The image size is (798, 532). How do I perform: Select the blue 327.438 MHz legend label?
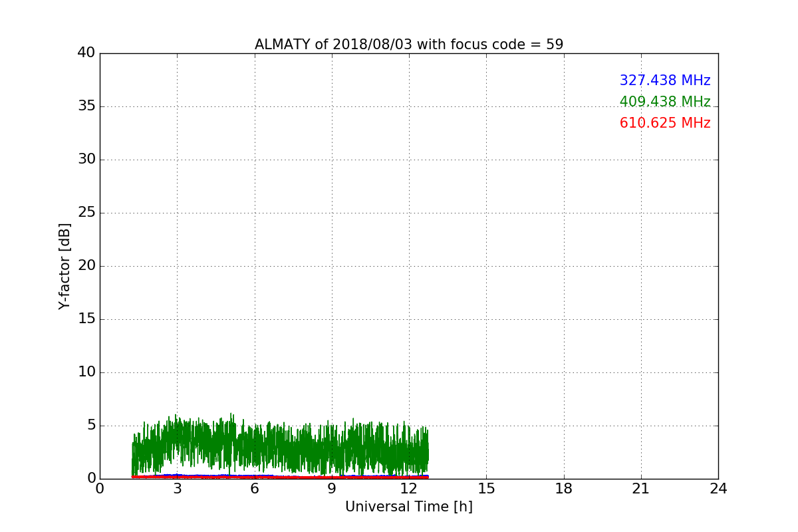click(664, 80)
